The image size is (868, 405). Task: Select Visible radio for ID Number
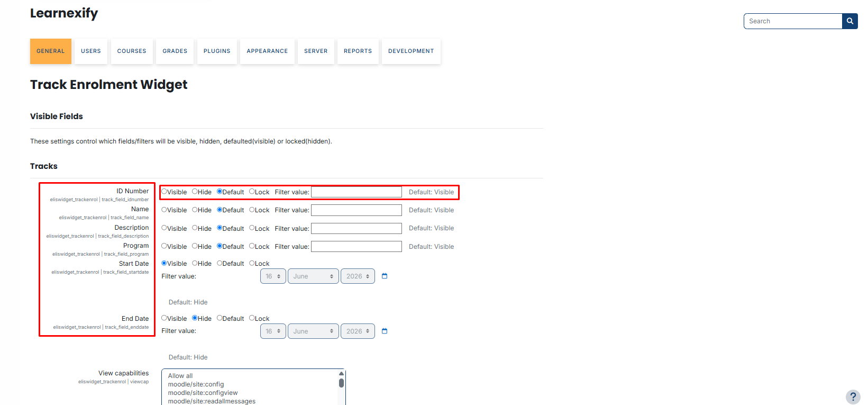164,192
